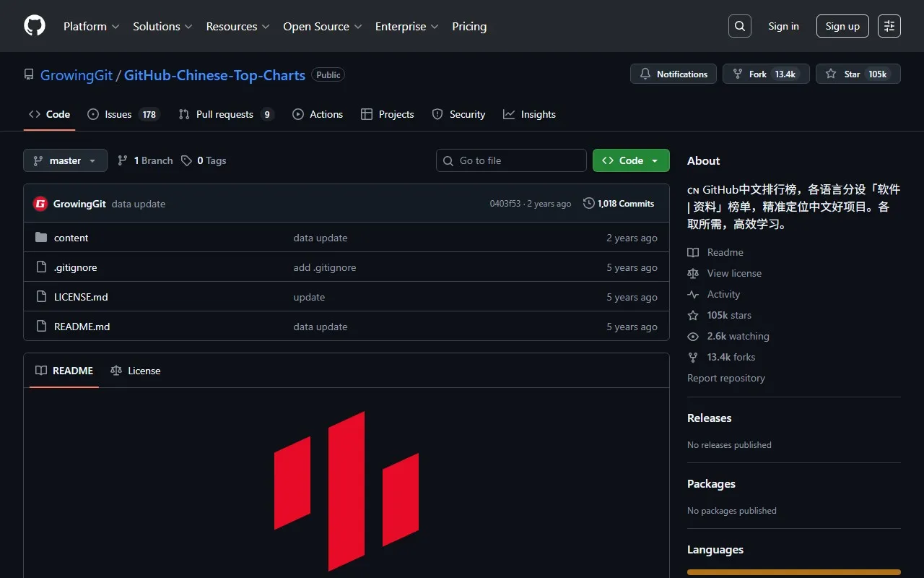Open the Solutions menu

162,26
